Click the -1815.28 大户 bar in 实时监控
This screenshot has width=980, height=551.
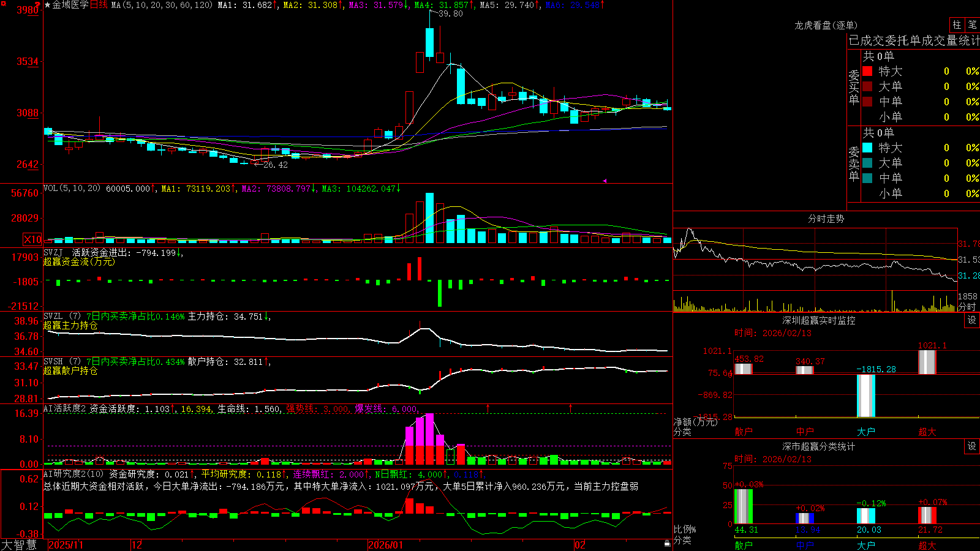[866, 395]
